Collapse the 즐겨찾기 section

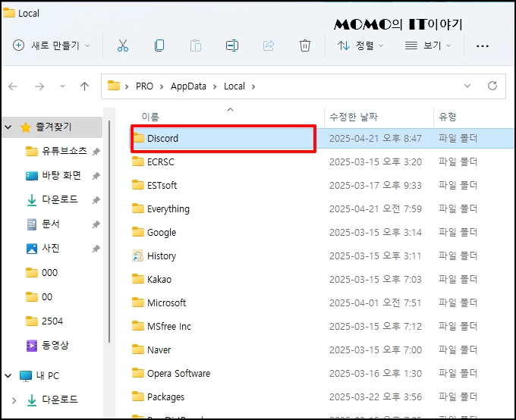point(8,127)
